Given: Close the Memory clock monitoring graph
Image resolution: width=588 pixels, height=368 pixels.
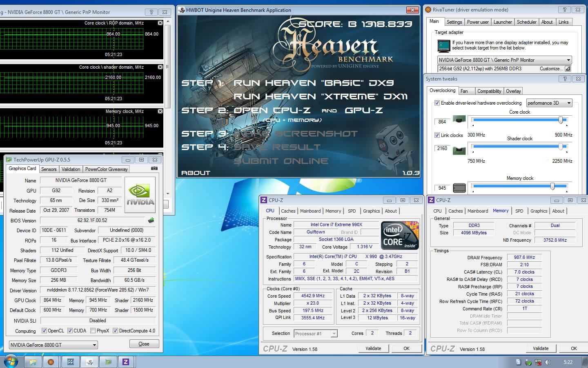Looking at the screenshot, I should 160,111.
